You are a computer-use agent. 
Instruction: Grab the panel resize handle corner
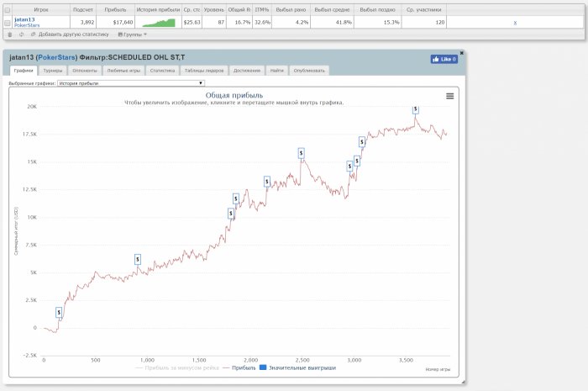[x=463, y=382]
